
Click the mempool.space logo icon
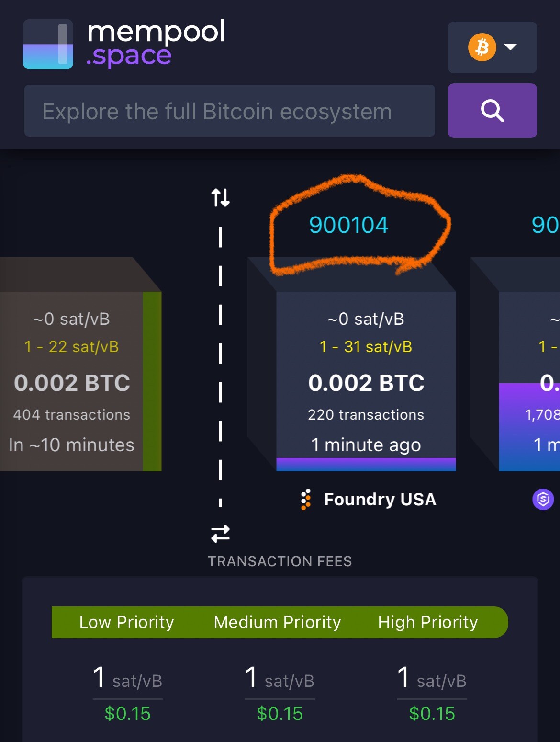pyautogui.click(x=48, y=44)
